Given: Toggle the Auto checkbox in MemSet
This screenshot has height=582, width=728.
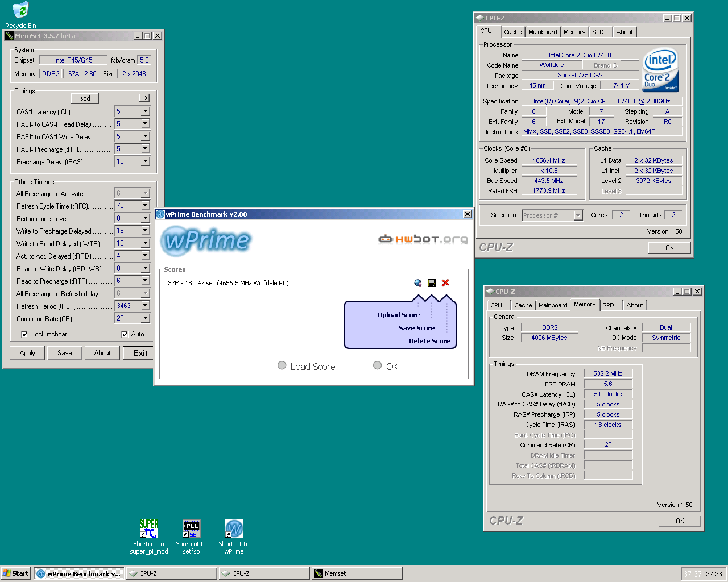Looking at the screenshot, I should [x=125, y=334].
